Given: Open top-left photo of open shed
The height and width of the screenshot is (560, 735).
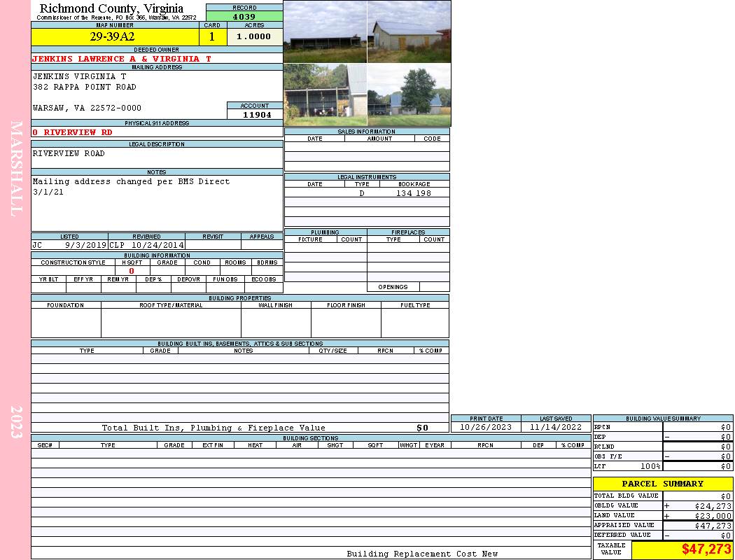Looking at the screenshot, I should point(325,31).
